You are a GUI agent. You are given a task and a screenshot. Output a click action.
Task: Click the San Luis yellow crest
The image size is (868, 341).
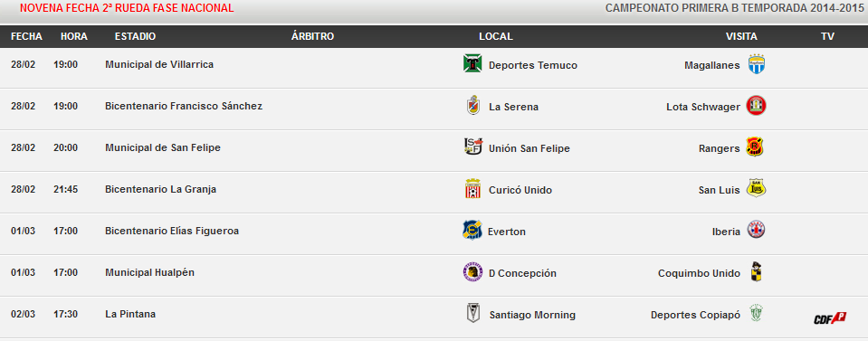click(756, 188)
